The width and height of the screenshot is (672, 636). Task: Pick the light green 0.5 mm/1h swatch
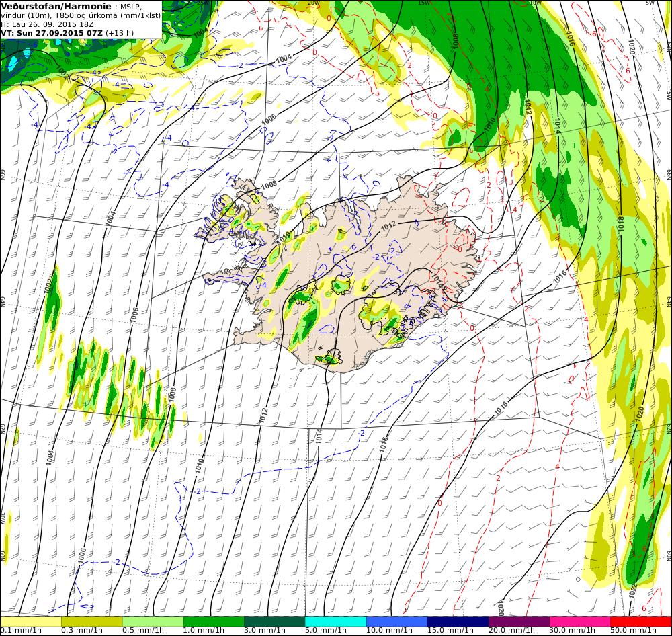pyautogui.click(x=153, y=621)
